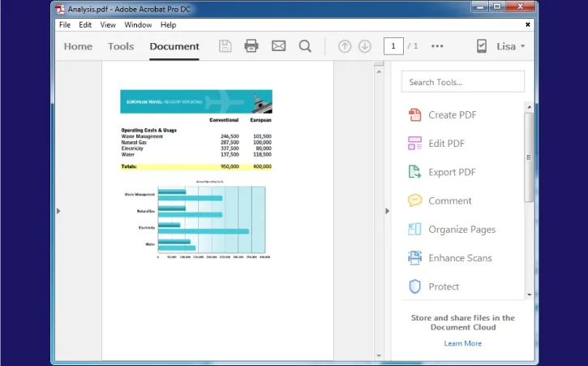Click the 'European' column header

(x=260, y=120)
